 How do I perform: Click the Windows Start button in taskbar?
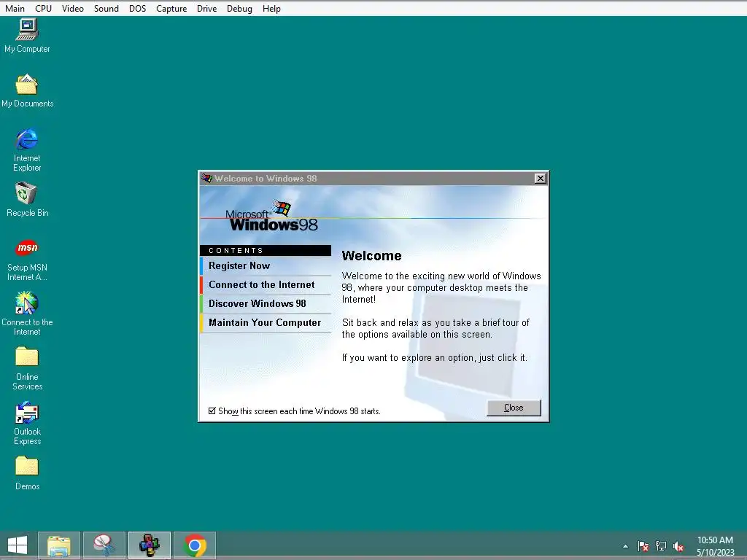click(x=18, y=545)
